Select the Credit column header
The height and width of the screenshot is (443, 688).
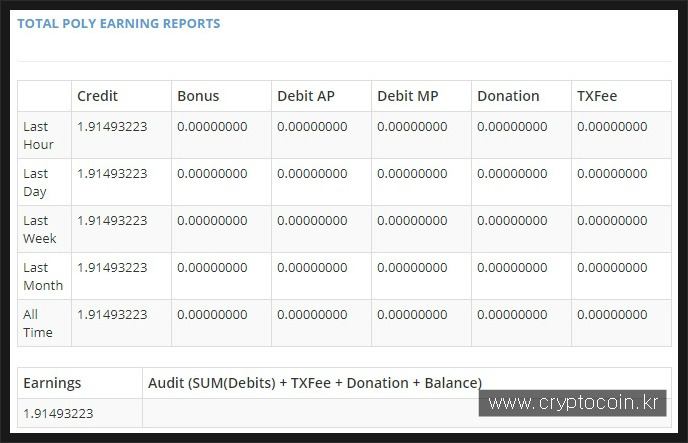(97, 96)
